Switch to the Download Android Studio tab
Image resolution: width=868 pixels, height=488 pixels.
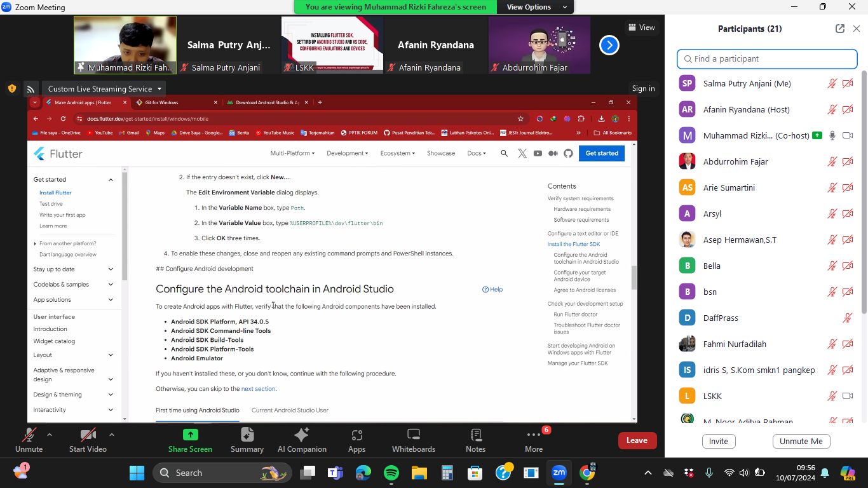point(267,102)
